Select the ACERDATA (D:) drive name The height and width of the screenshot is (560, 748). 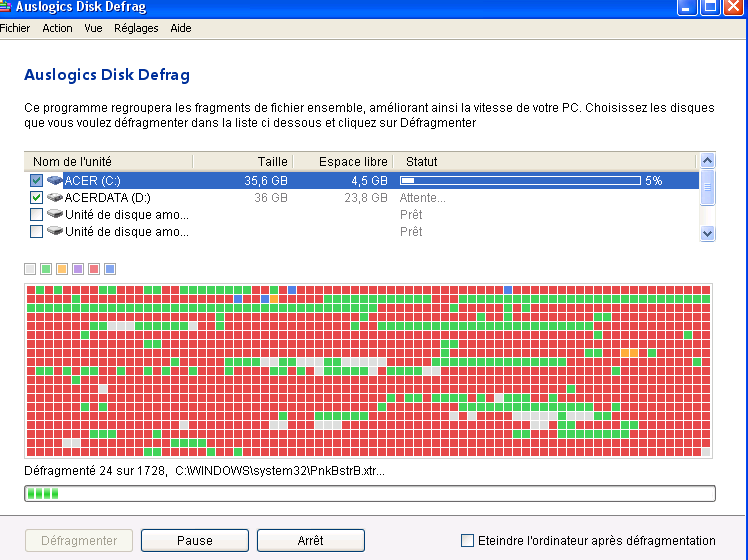(x=108, y=197)
